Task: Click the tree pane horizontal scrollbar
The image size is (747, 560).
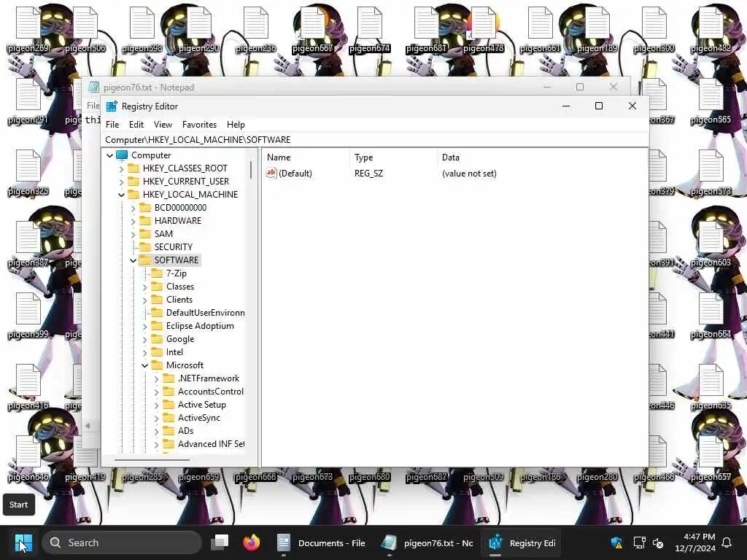Action: [152, 460]
